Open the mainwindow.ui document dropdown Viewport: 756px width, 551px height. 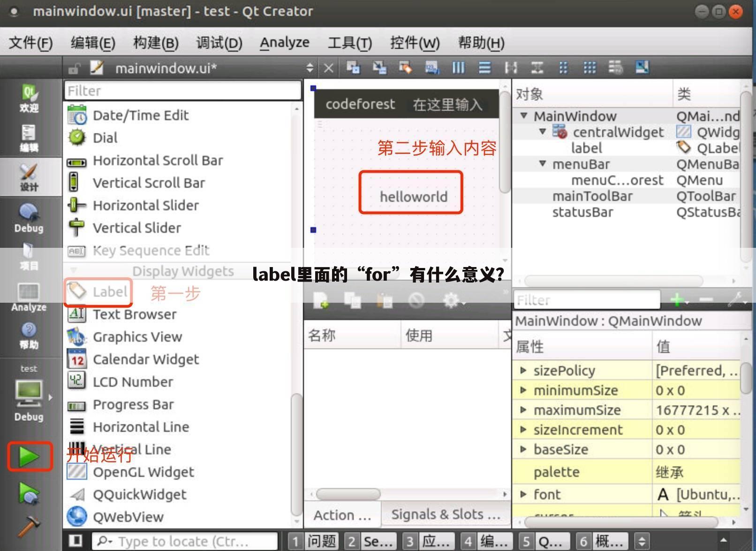[x=310, y=68]
